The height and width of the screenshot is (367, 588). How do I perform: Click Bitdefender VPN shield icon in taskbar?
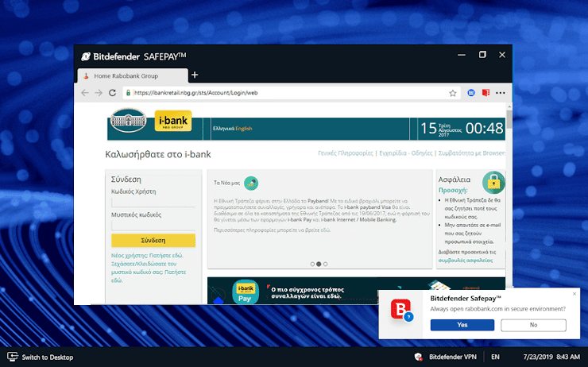pyautogui.click(x=418, y=357)
